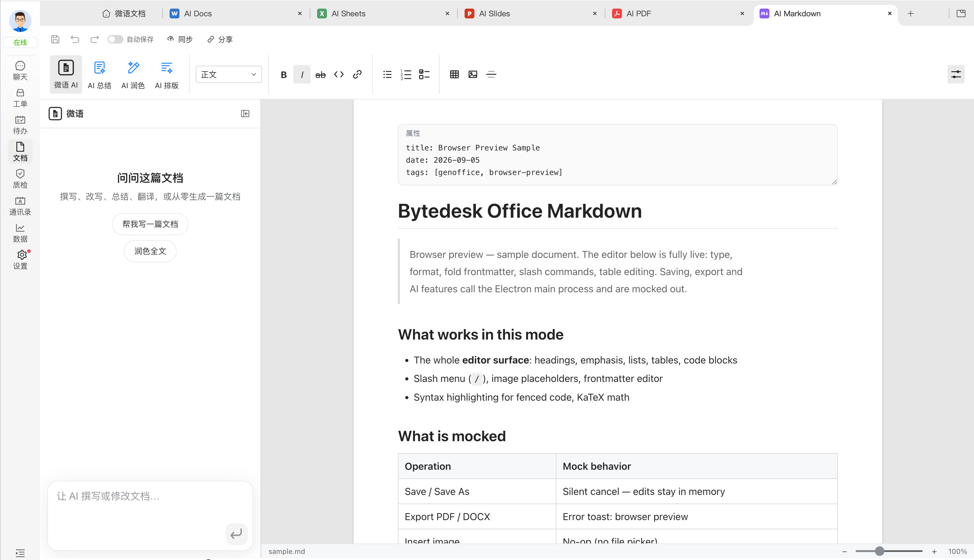Collapse the 微语 AI side panel

pyautogui.click(x=245, y=114)
